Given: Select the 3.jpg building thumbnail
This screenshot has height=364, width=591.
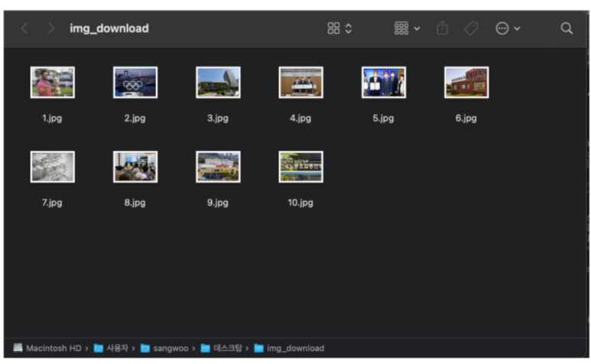Looking at the screenshot, I should 218,83.
